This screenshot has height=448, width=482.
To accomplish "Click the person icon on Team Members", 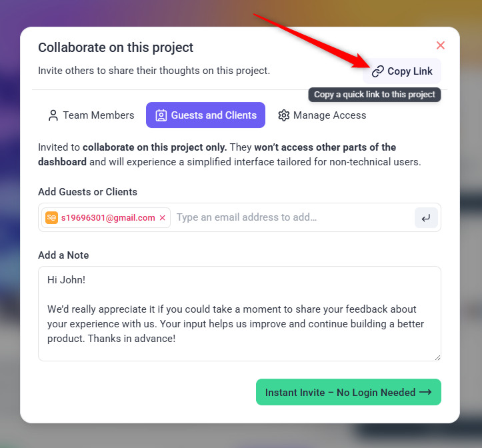I will coord(53,115).
